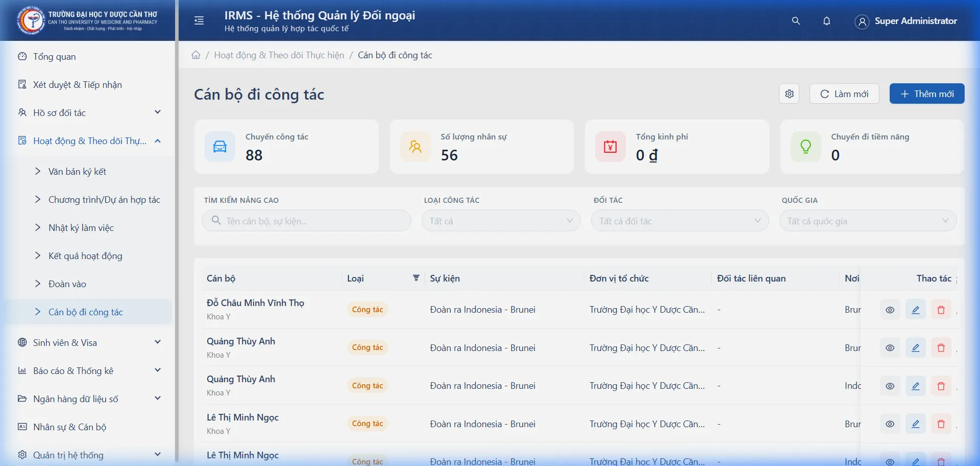Expand the Quốc gia dropdown
Image resolution: width=980 pixels, height=466 pixels.
point(868,221)
